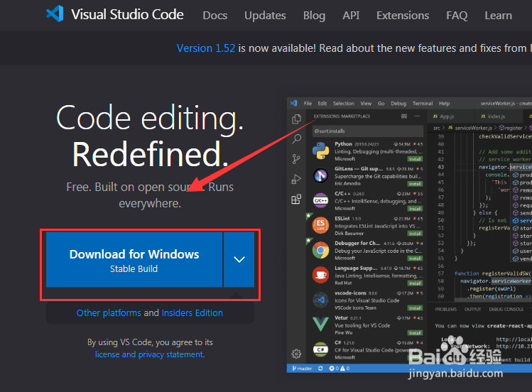This screenshot has width=532, height=392.
Task: Open the Extensions navigation item
Action: point(403,15)
